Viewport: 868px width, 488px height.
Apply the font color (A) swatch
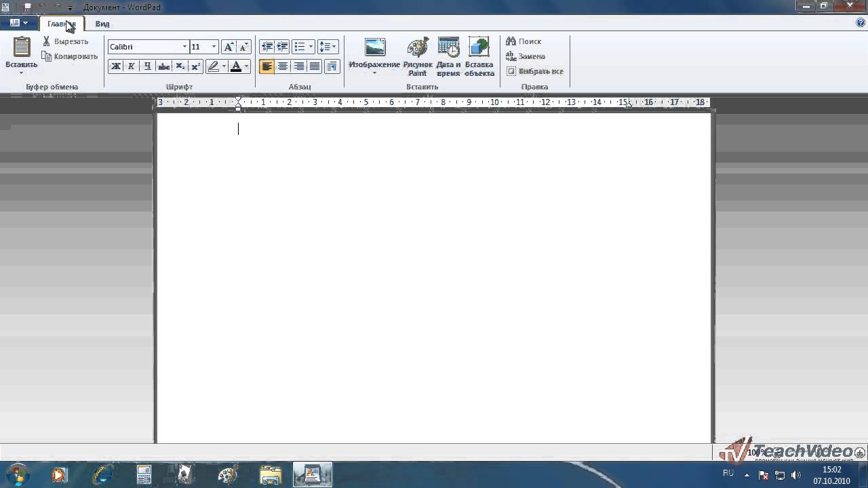coord(236,66)
